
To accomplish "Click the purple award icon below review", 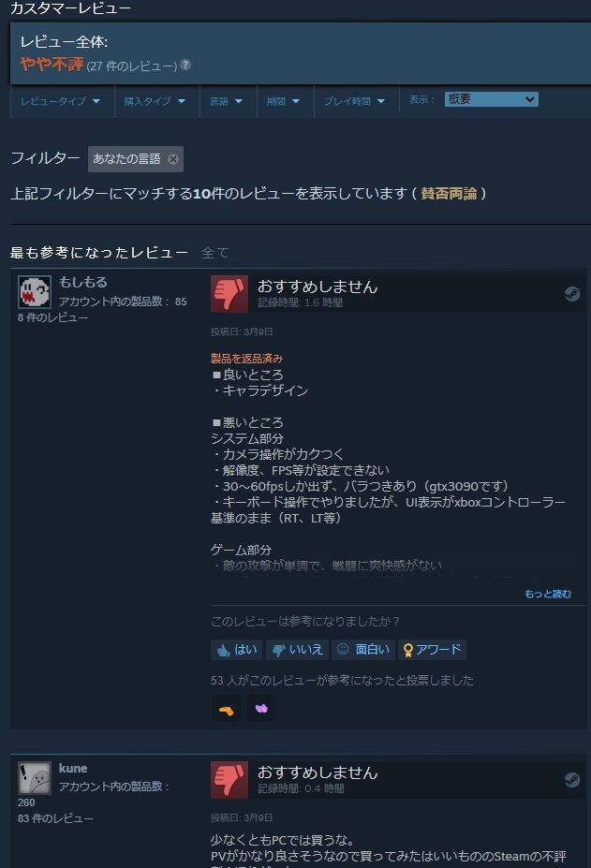I will click(x=261, y=708).
